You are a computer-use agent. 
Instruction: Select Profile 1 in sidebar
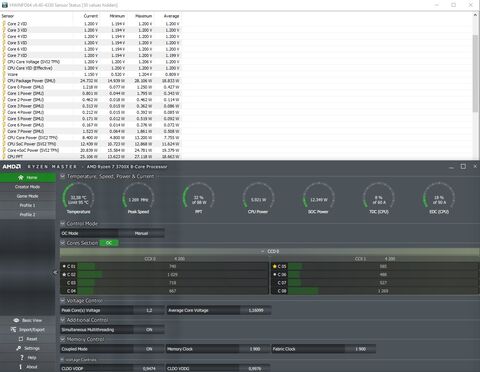(27, 205)
